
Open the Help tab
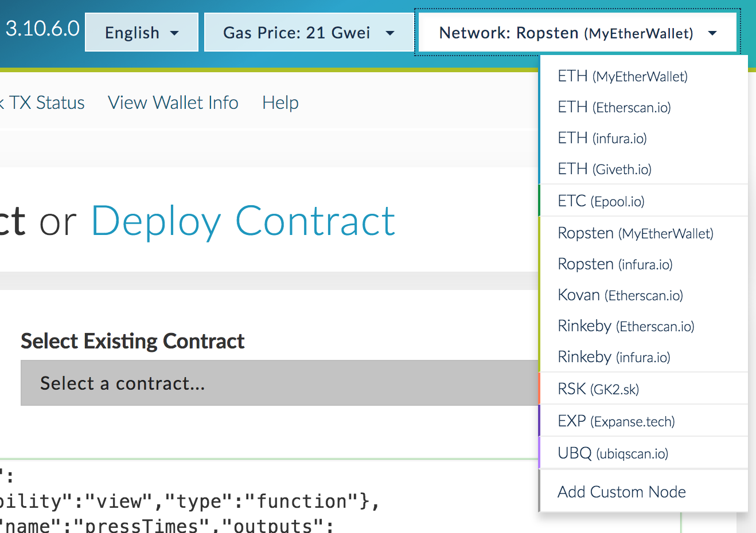pyautogui.click(x=280, y=103)
